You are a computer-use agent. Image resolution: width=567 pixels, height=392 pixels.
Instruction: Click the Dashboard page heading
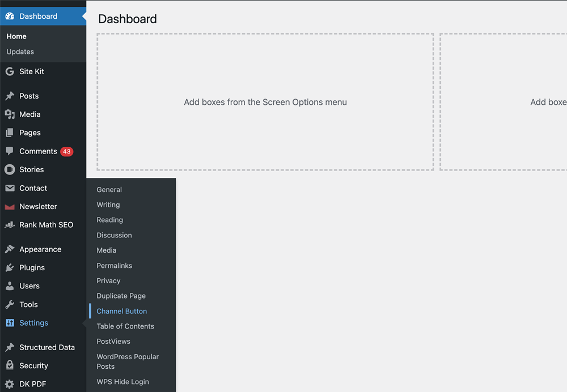coord(128,19)
